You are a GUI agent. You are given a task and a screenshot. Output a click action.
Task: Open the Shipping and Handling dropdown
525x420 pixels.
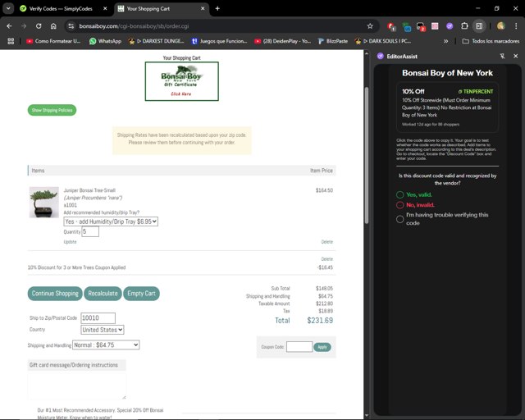coord(106,345)
